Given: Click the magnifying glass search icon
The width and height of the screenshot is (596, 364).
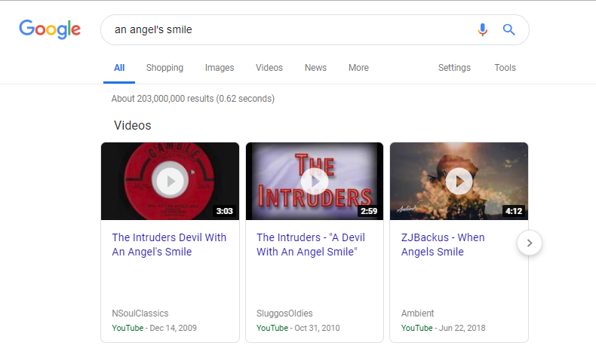Looking at the screenshot, I should point(509,29).
